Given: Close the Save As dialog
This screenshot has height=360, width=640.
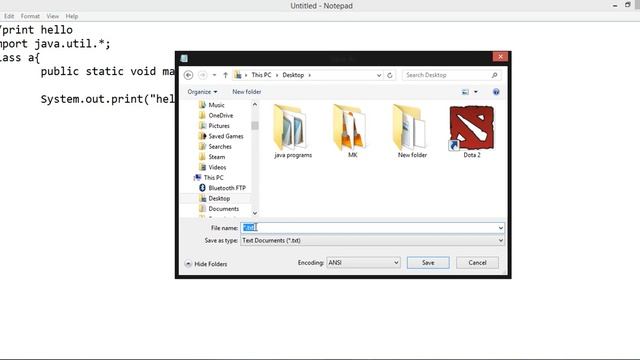Looking at the screenshot, I should pos(500,57).
